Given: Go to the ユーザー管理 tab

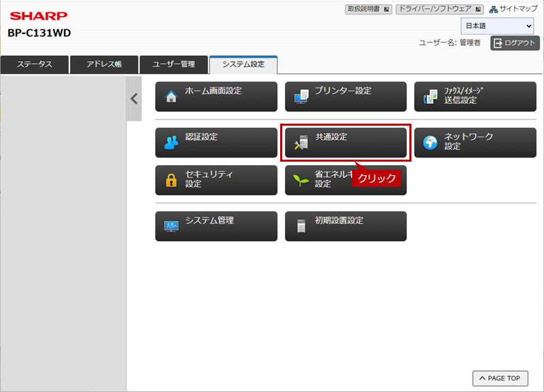Looking at the screenshot, I should 173,65.
